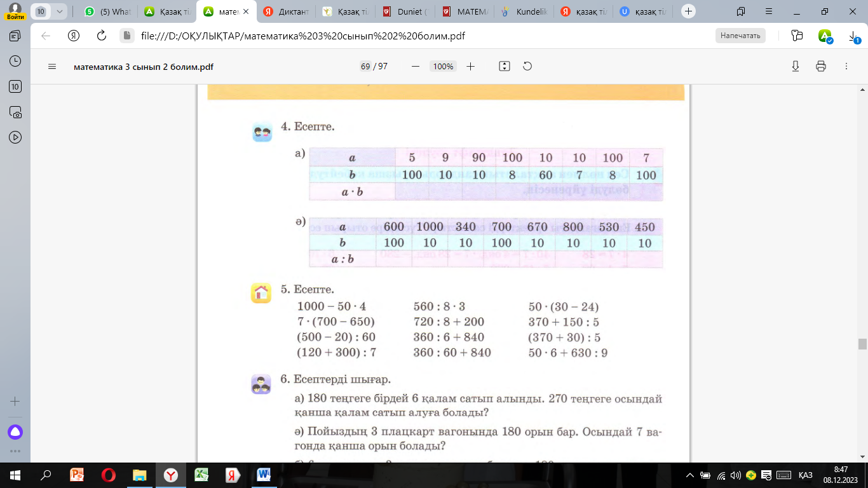This screenshot has height=488, width=868.
Task: Expand the tab list dropdown arrow
Action: (60, 11)
